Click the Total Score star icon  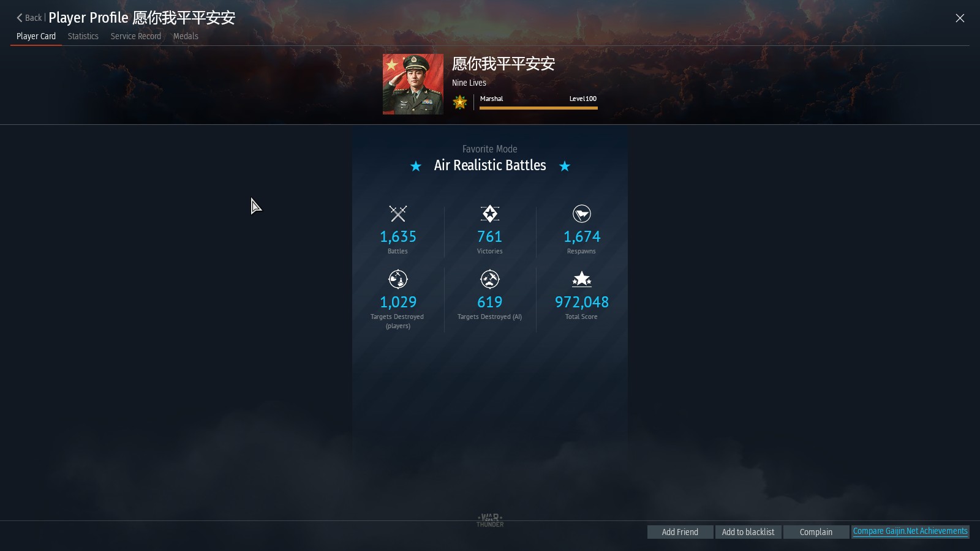(x=582, y=279)
